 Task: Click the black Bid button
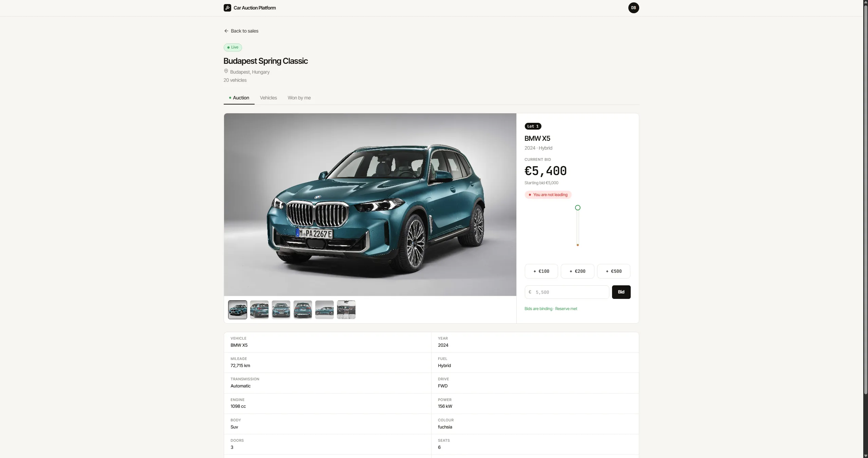click(x=621, y=292)
